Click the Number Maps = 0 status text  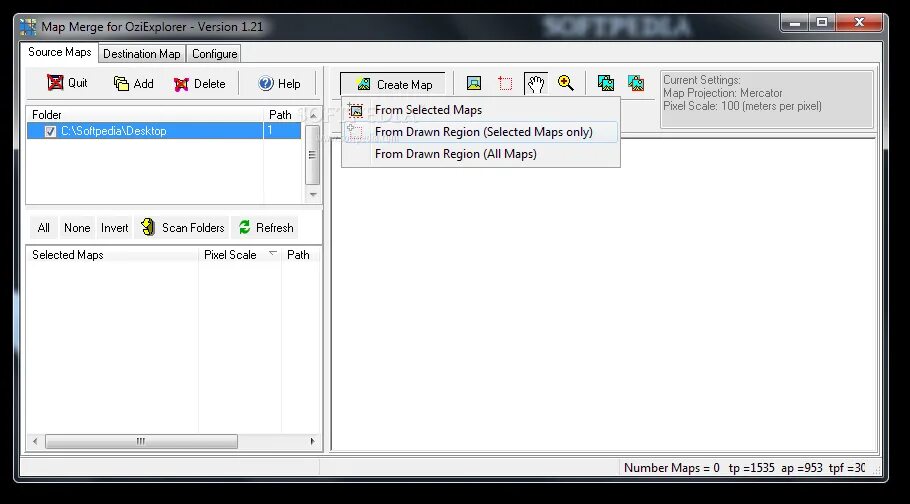tap(671, 467)
